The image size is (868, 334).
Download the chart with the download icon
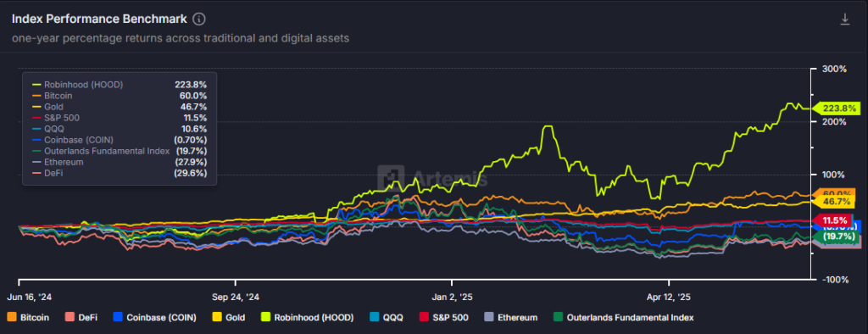[845, 19]
